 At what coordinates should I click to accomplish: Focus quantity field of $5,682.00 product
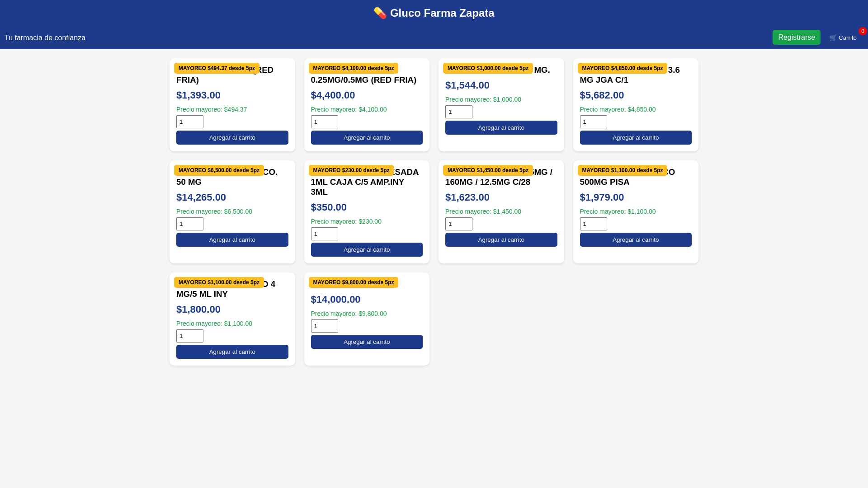pyautogui.click(x=593, y=122)
